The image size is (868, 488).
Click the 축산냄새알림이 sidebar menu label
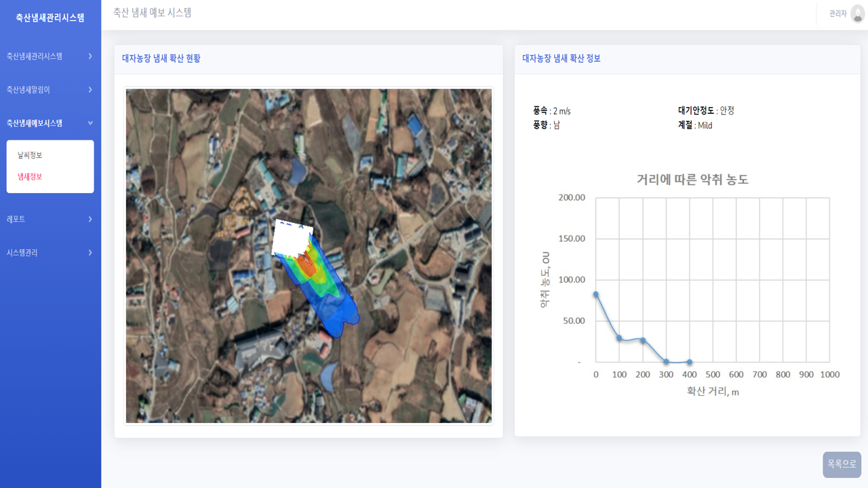click(x=28, y=89)
